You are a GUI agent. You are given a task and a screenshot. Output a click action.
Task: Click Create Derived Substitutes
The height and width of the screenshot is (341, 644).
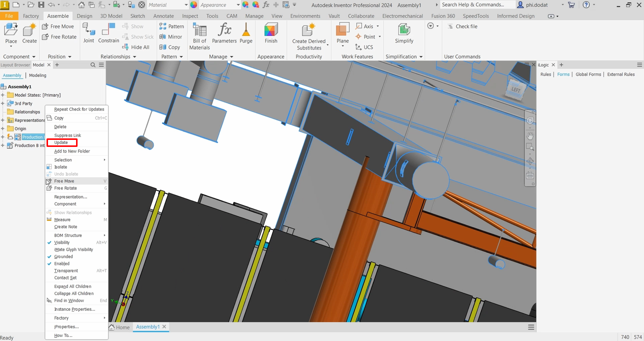[x=309, y=36]
